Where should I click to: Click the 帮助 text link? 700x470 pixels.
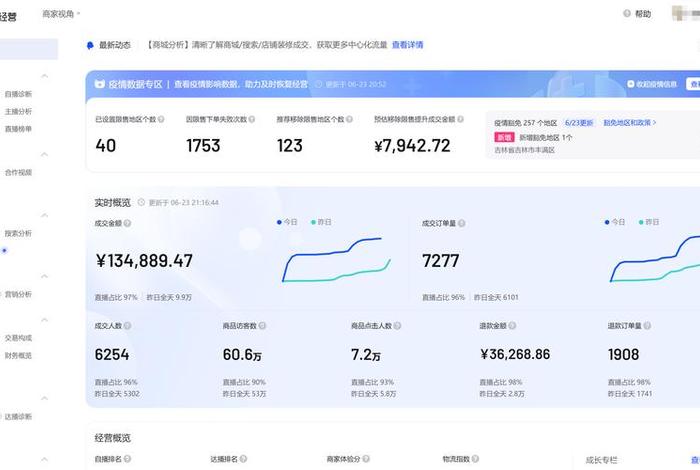tap(643, 14)
